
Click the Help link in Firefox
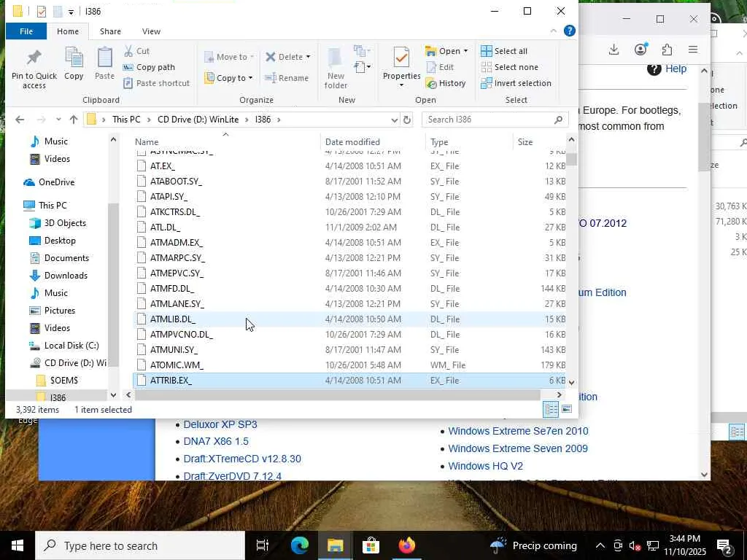(x=676, y=69)
